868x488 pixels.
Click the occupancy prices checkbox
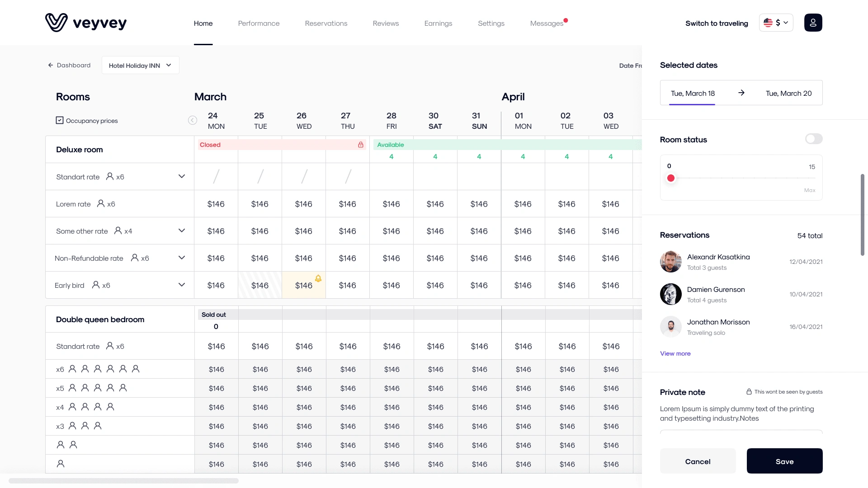pyautogui.click(x=60, y=120)
